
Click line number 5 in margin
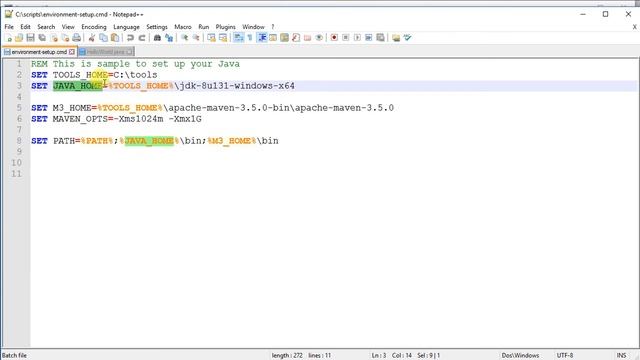tap(19, 108)
